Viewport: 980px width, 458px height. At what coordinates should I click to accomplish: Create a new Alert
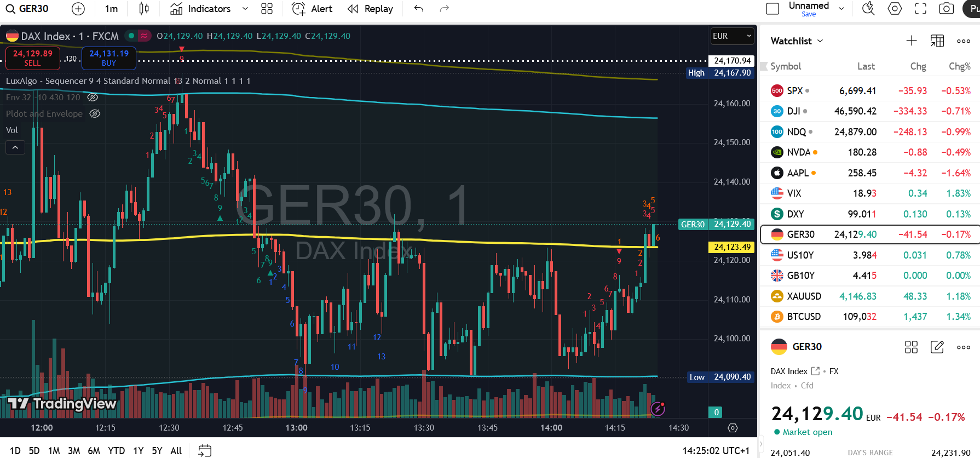(x=312, y=9)
